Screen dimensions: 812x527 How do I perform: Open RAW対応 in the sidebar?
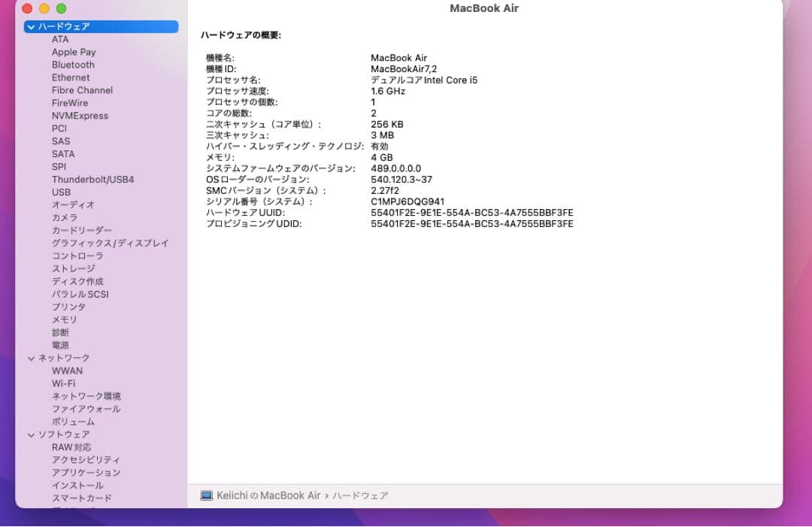(x=71, y=447)
